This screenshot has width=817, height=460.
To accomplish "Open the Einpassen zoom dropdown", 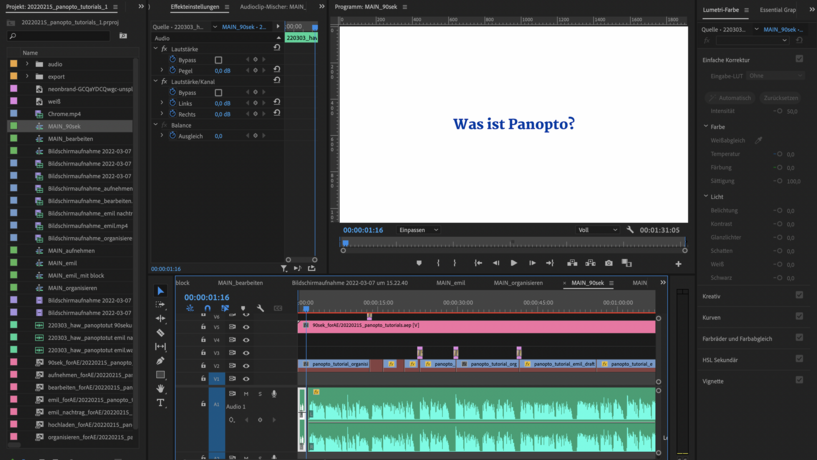I will coord(418,230).
